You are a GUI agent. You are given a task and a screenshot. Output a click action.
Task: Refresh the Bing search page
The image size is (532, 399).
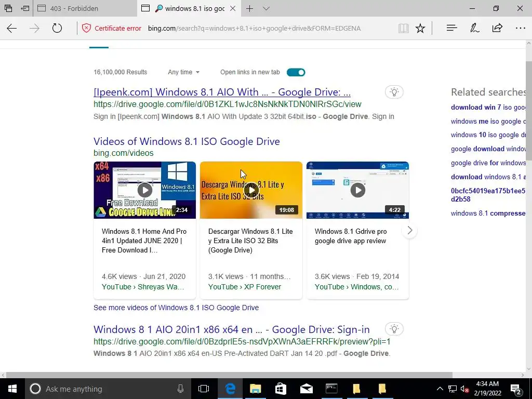(x=57, y=28)
